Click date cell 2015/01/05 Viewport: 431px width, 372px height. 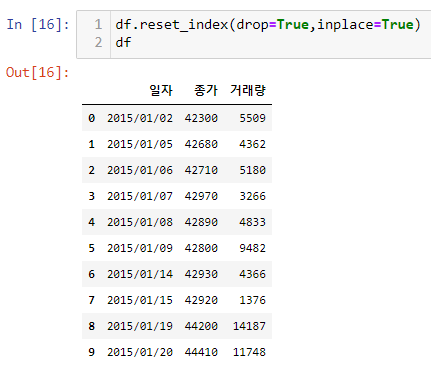140,144
